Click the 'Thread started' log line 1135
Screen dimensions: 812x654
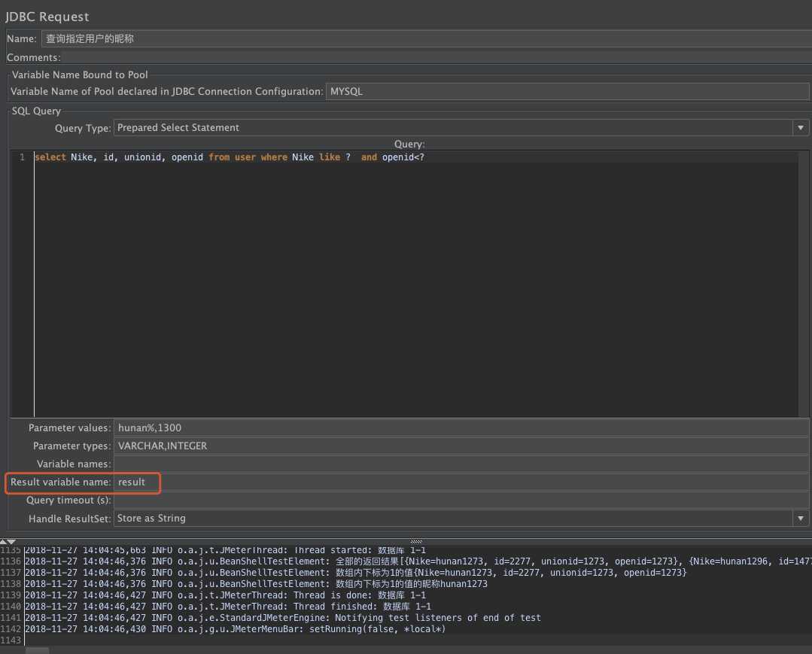point(225,550)
